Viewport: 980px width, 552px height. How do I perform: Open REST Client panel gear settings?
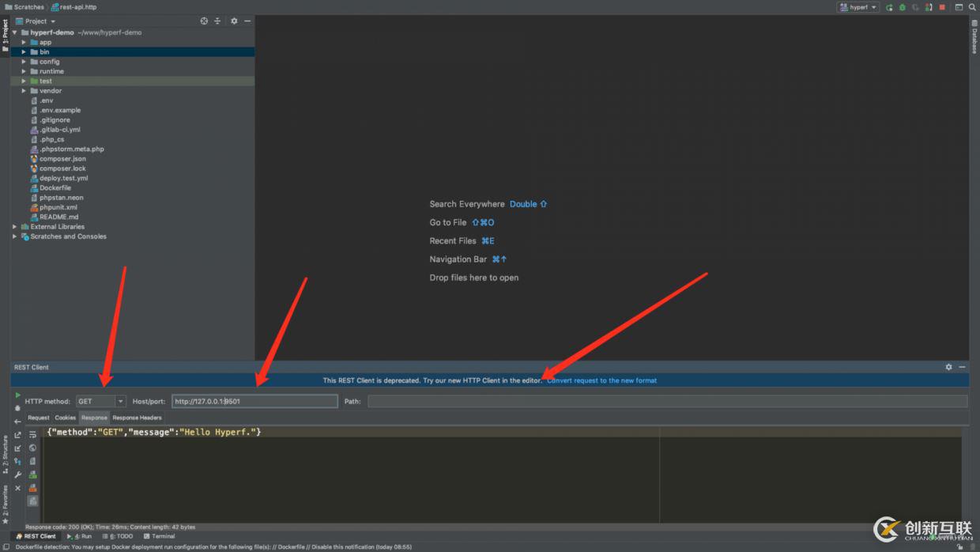949,367
